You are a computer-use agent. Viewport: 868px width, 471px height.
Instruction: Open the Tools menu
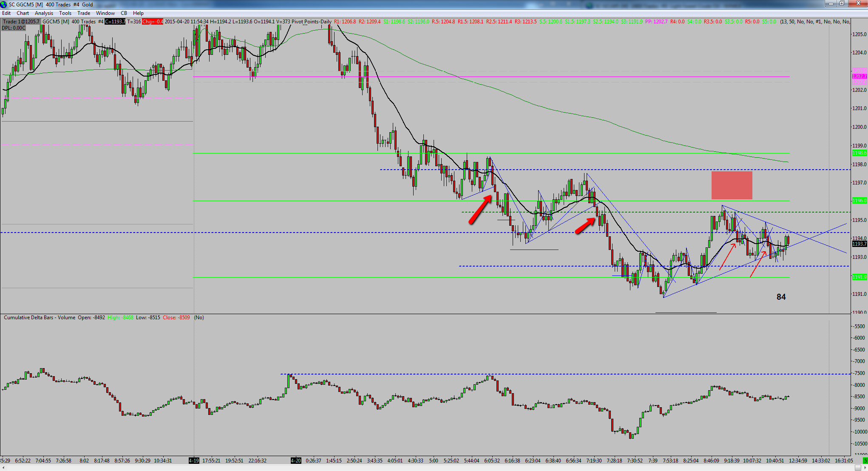pyautogui.click(x=65, y=13)
